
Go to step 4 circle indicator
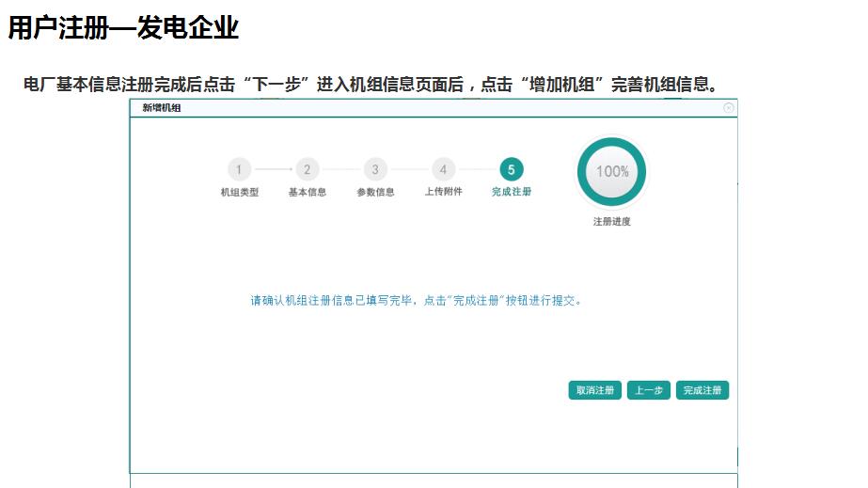(x=443, y=169)
